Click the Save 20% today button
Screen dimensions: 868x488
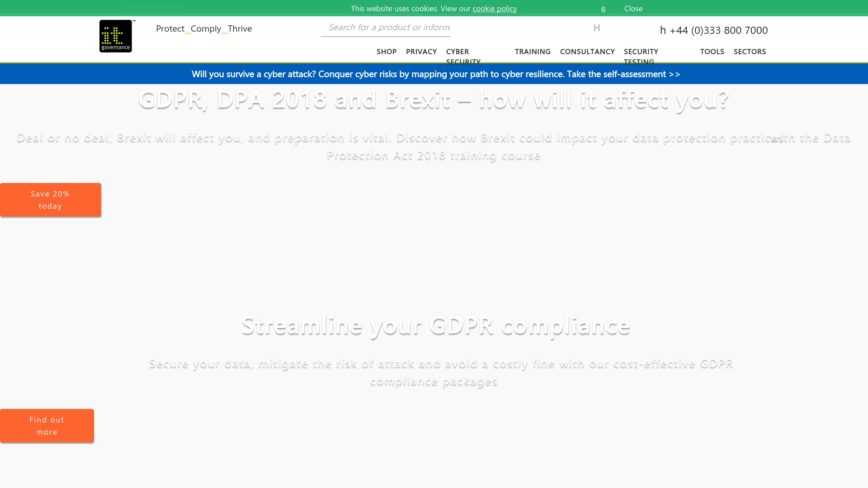51,200
